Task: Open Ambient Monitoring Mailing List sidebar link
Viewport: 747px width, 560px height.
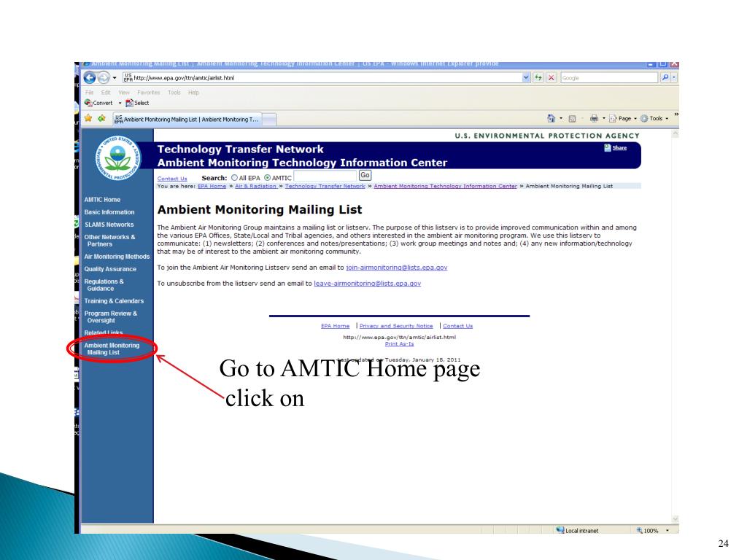Action: (112, 349)
